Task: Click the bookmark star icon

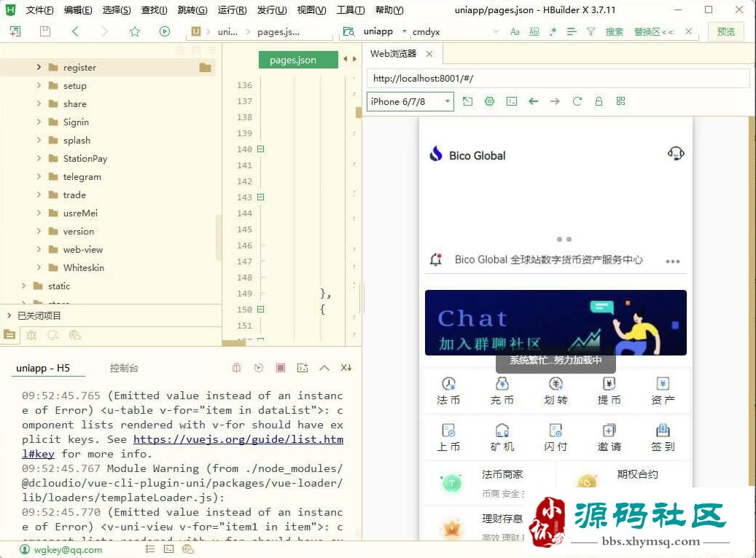Action: 135,31
